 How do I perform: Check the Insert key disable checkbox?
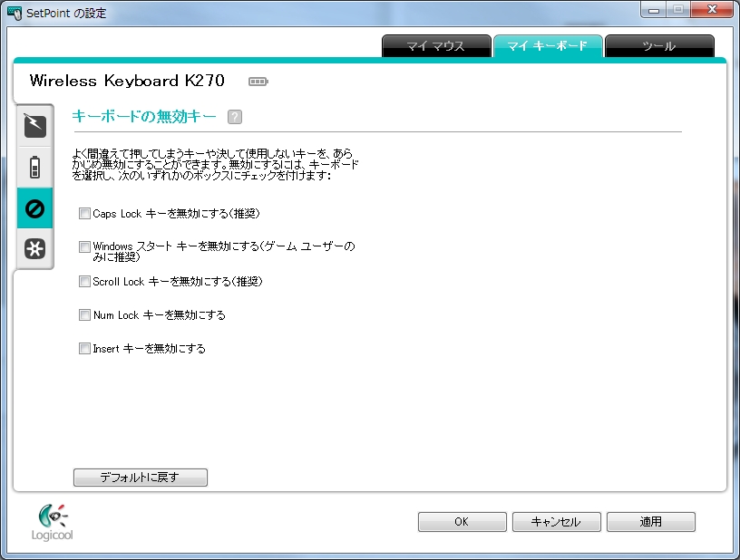pyautogui.click(x=84, y=348)
